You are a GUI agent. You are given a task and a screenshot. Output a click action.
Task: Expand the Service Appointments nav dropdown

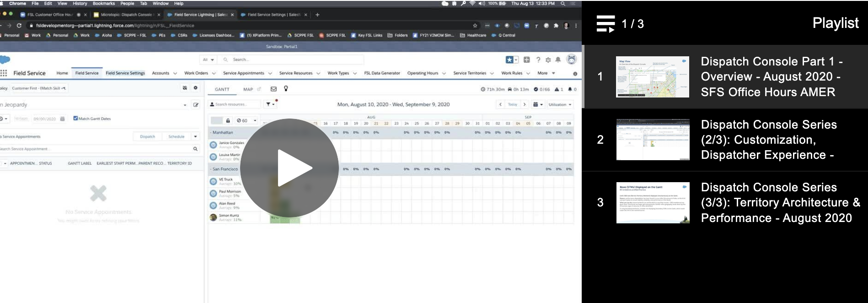pos(270,73)
